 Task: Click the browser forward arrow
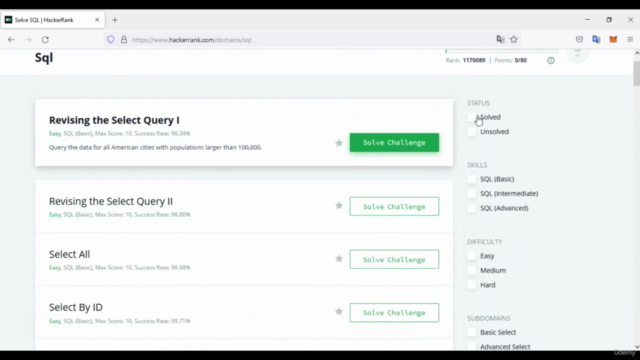point(28,40)
